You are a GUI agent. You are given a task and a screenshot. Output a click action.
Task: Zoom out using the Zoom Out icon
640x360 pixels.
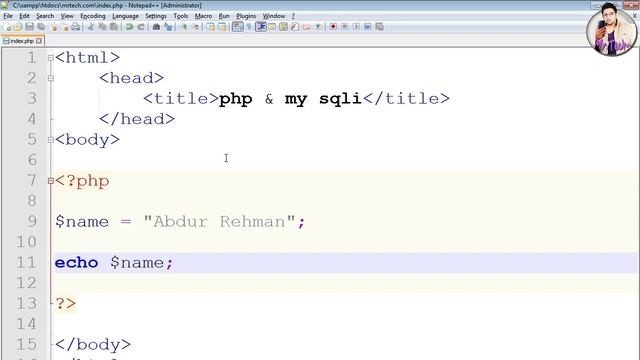pyautogui.click(x=196, y=27)
